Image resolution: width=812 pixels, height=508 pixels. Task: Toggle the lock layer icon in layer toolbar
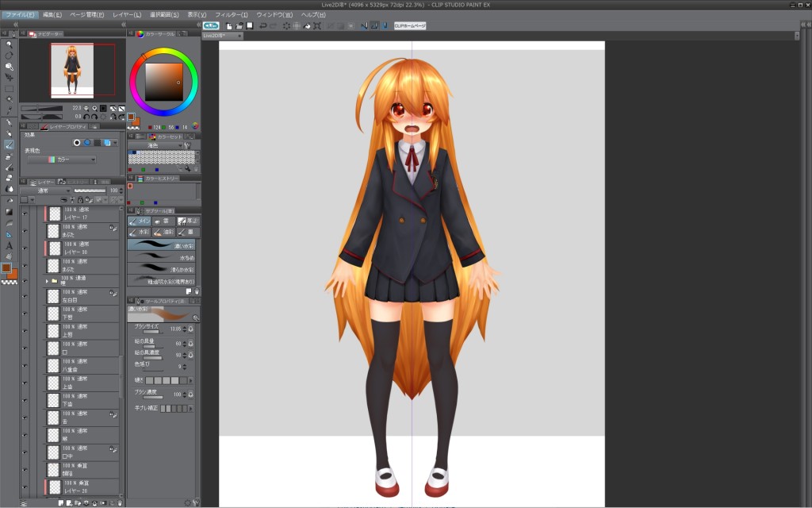[80, 199]
